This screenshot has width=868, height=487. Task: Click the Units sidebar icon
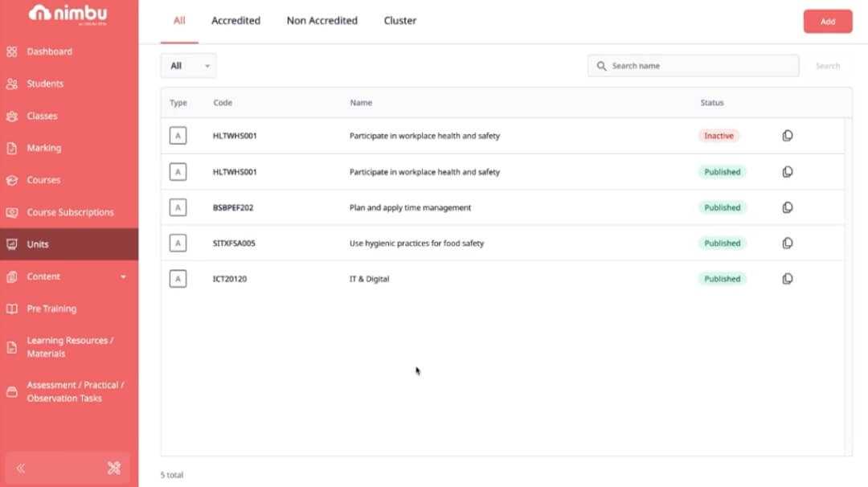tap(11, 243)
